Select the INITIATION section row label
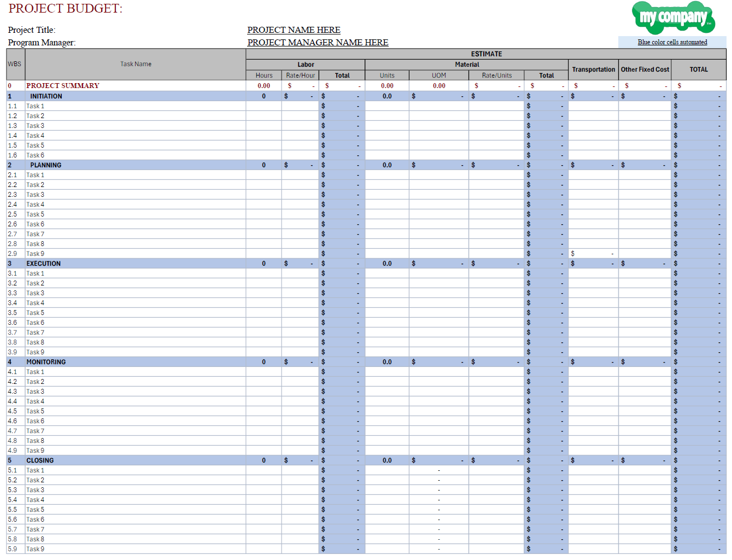The width and height of the screenshot is (732, 560). [46, 96]
